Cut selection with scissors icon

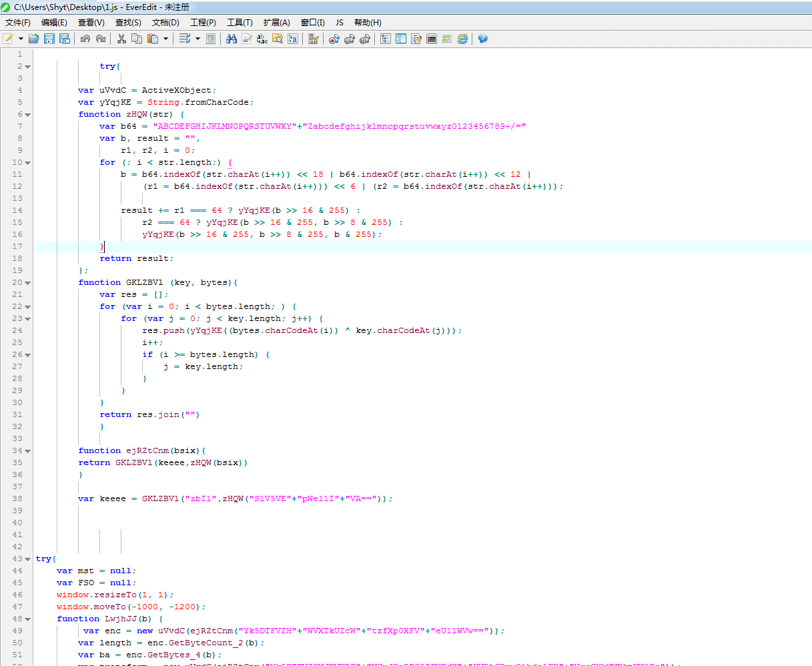coord(121,39)
